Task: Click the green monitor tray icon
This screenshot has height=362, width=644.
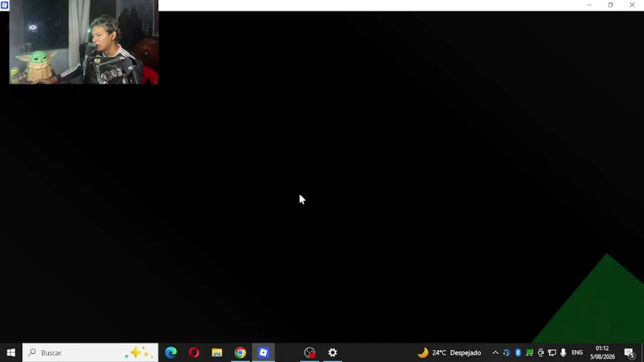Action: 529,352
